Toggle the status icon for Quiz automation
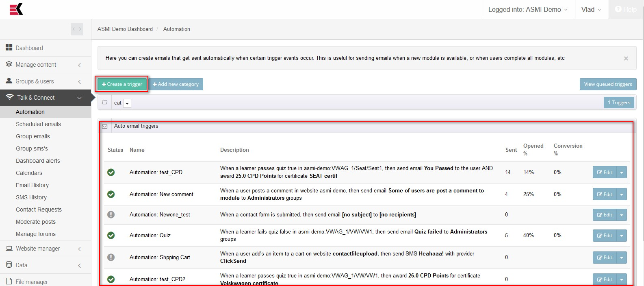644x286 pixels. (111, 236)
